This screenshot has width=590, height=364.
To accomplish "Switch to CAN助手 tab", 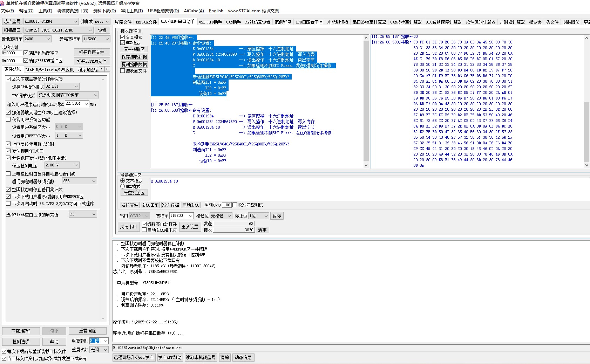I will 233,22.
